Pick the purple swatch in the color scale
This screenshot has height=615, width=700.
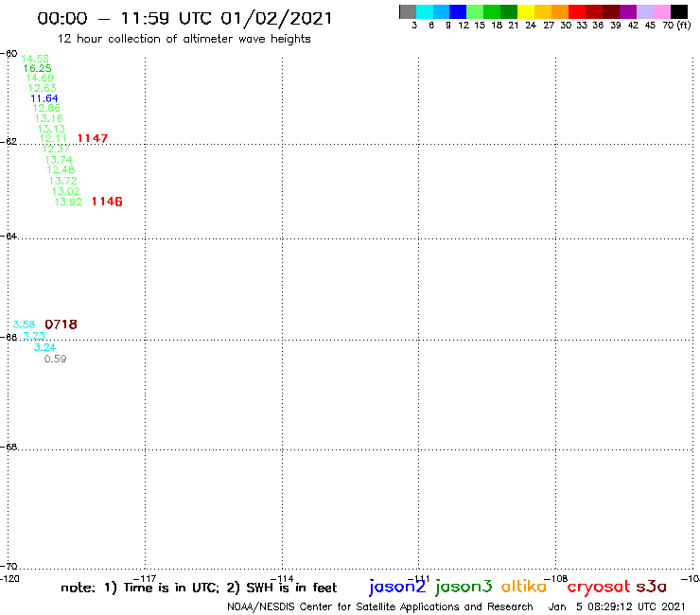click(628, 11)
